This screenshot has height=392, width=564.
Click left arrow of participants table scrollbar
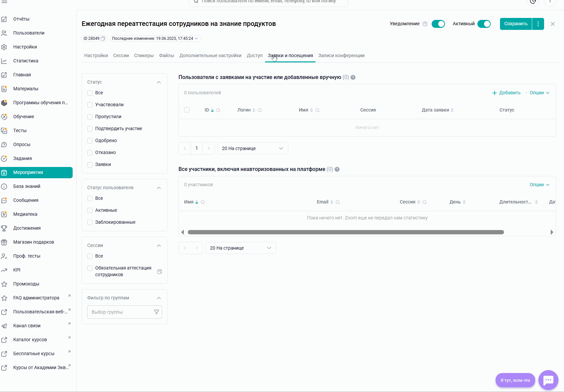[x=182, y=232]
